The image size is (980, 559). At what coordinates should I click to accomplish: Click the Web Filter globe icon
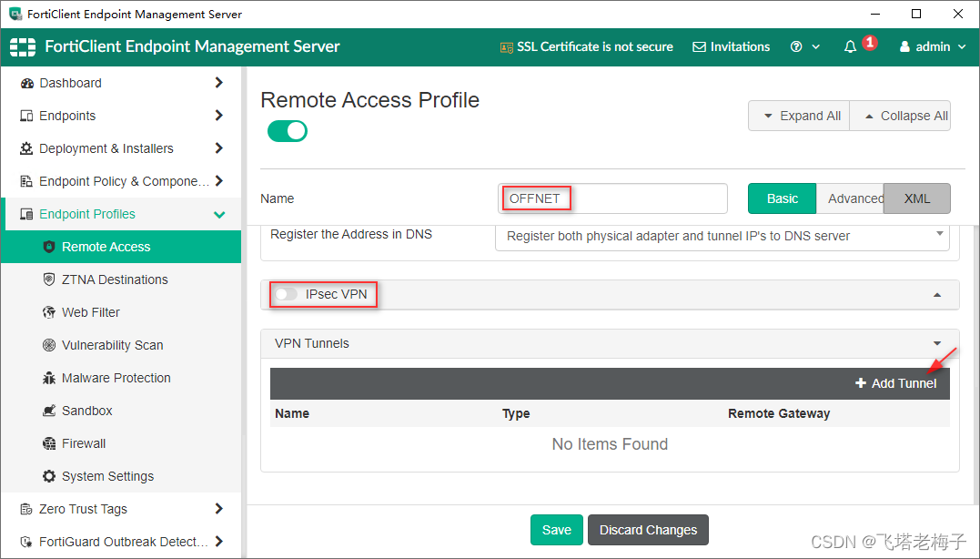[x=49, y=312]
